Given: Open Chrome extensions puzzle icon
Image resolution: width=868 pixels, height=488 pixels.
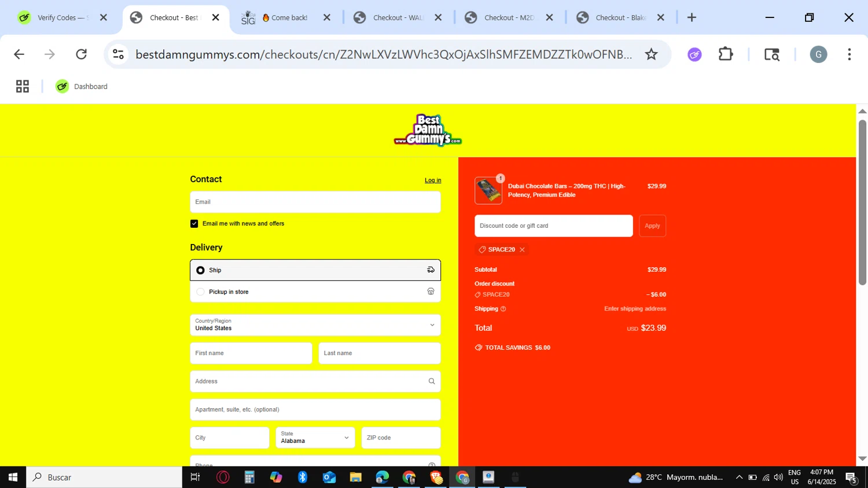Looking at the screenshot, I should click(726, 54).
